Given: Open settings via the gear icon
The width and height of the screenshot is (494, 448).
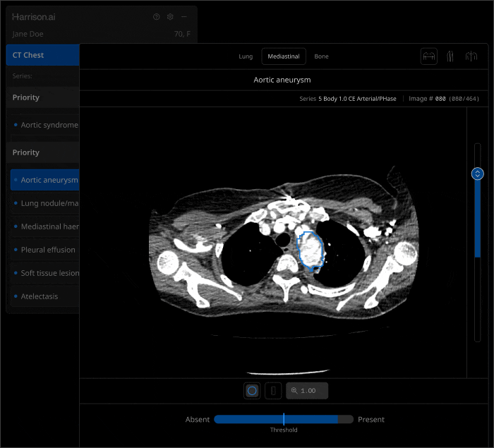Looking at the screenshot, I should 170,17.
